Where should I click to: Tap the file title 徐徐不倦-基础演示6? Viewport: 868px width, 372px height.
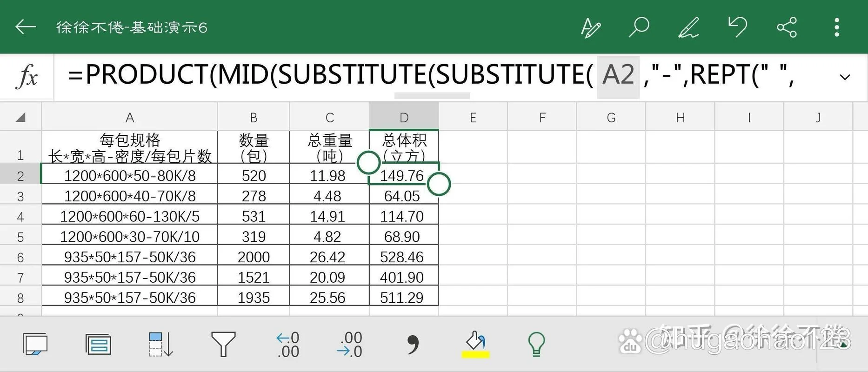[132, 27]
